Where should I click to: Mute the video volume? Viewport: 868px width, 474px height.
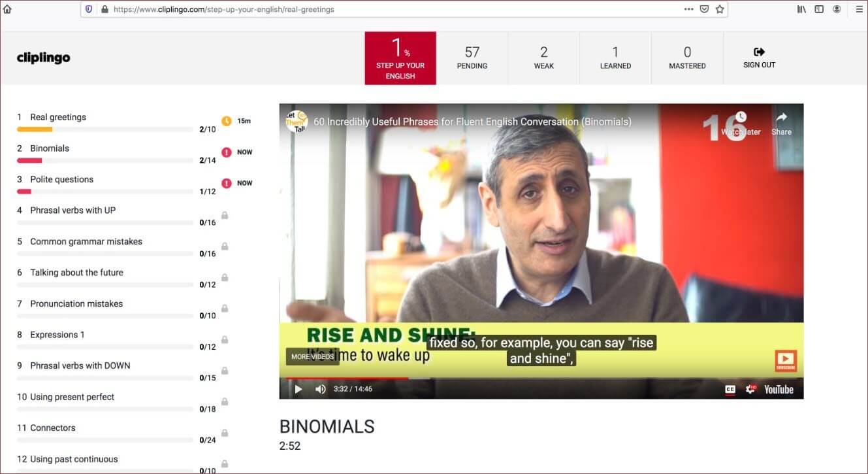[321, 389]
